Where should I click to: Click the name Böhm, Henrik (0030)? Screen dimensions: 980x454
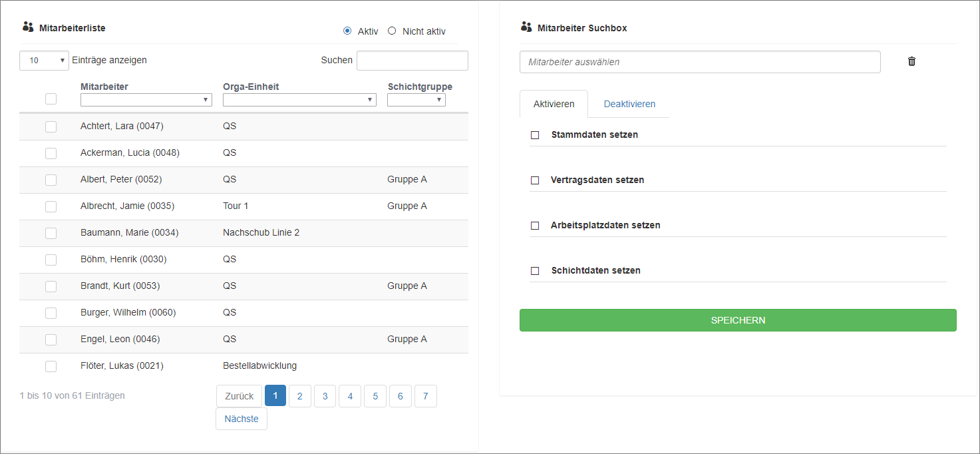[x=124, y=259]
